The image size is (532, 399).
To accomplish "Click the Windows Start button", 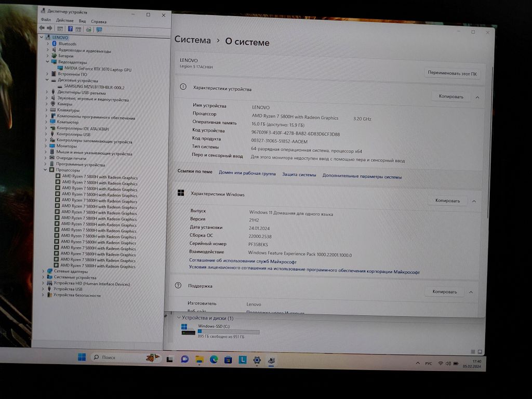I will [x=82, y=357].
